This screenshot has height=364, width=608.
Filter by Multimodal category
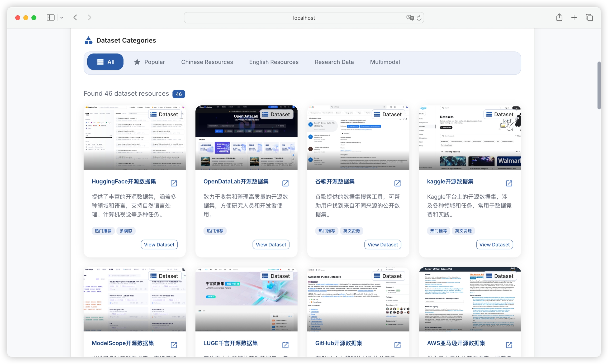click(x=385, y=62)
